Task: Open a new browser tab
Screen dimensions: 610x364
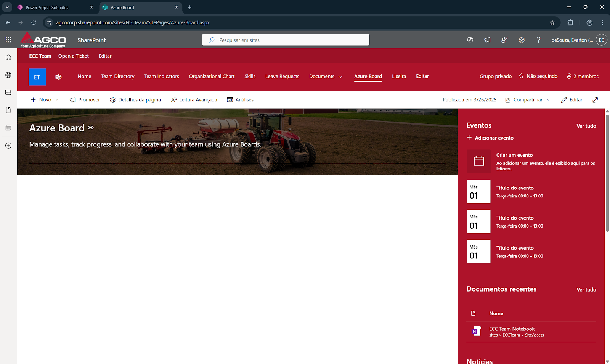Action: [189, 7]
